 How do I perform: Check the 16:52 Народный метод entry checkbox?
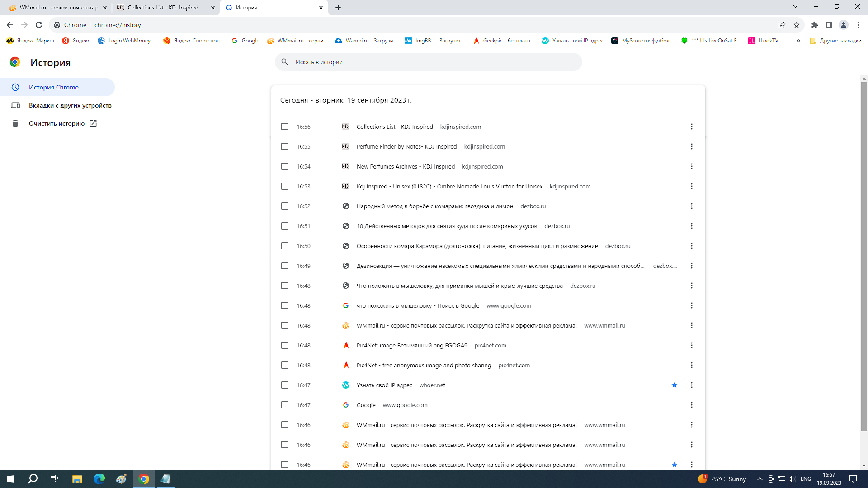(x=285, y=206)
